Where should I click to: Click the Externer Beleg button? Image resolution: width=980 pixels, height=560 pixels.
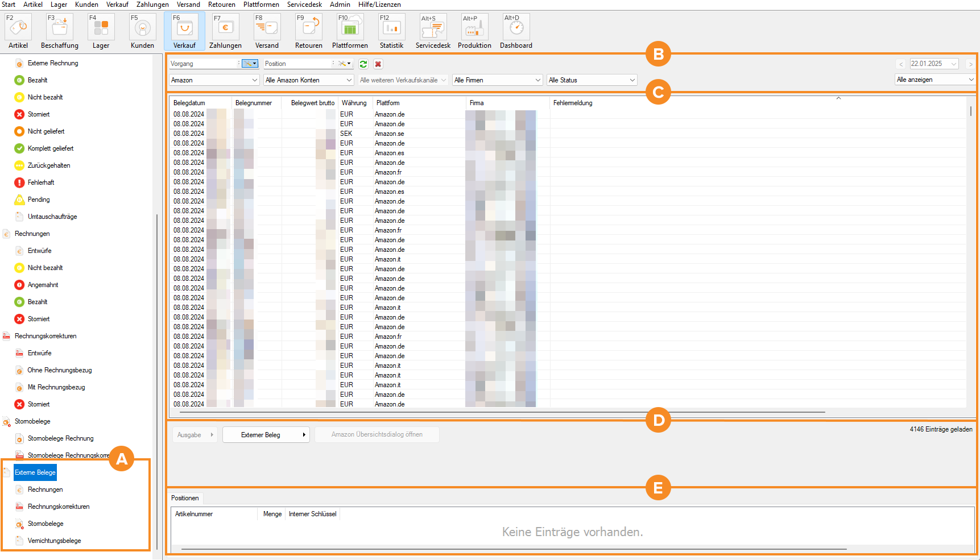click(x=266, y=435)
